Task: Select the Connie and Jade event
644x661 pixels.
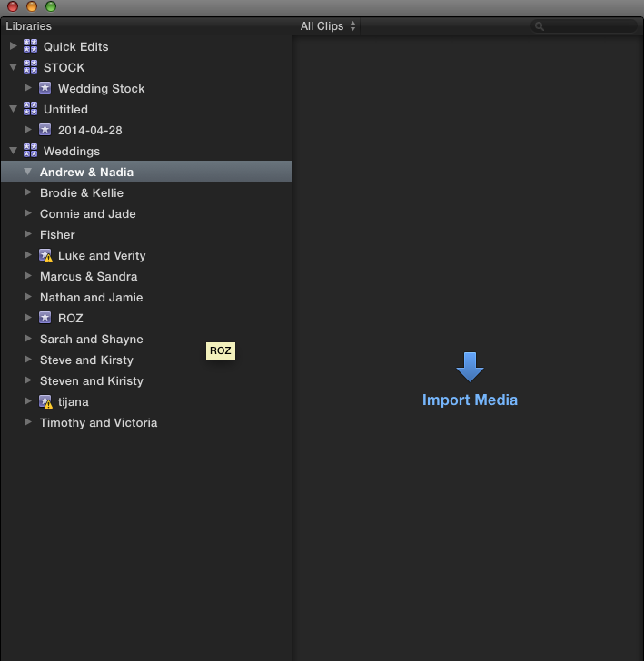Action: point(87,213)
